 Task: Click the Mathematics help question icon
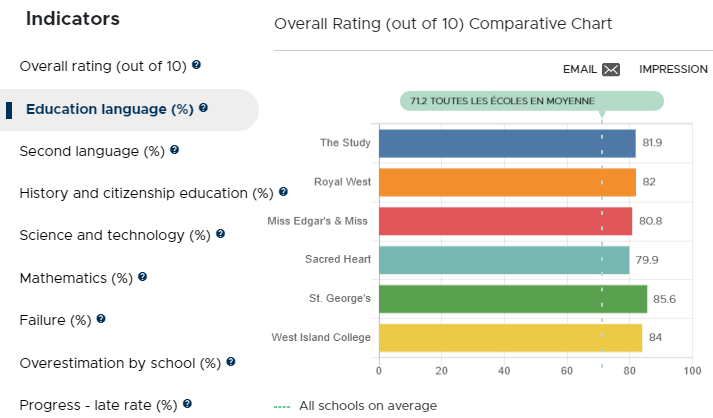[x=142, y=277]
